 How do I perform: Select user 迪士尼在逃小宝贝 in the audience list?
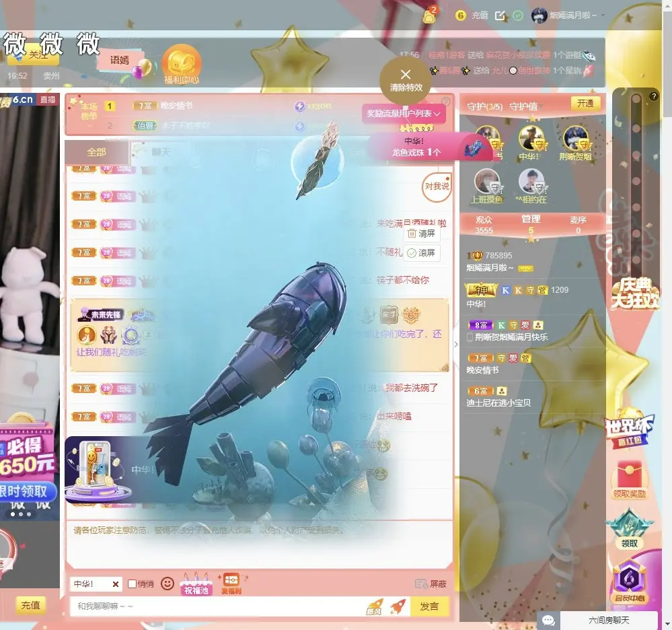(x=533, y=396)
